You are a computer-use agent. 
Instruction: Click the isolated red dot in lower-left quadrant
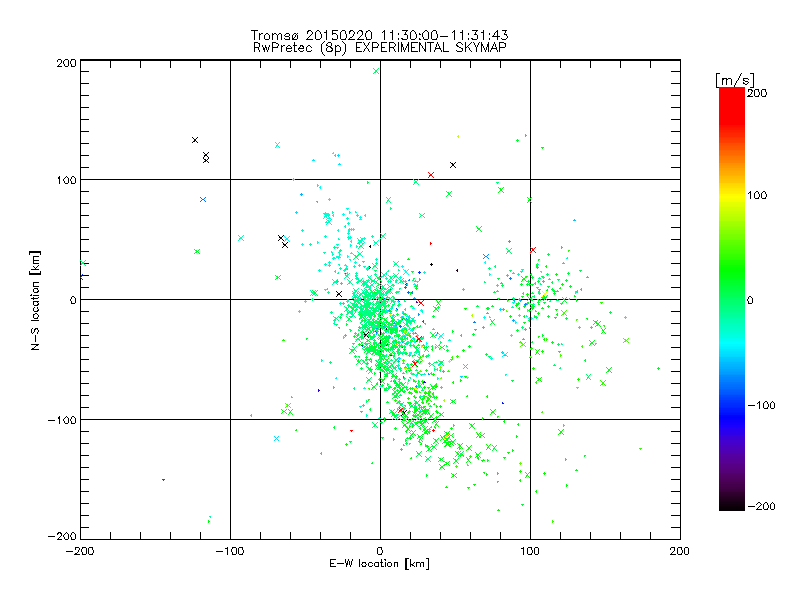pos(163,480)
